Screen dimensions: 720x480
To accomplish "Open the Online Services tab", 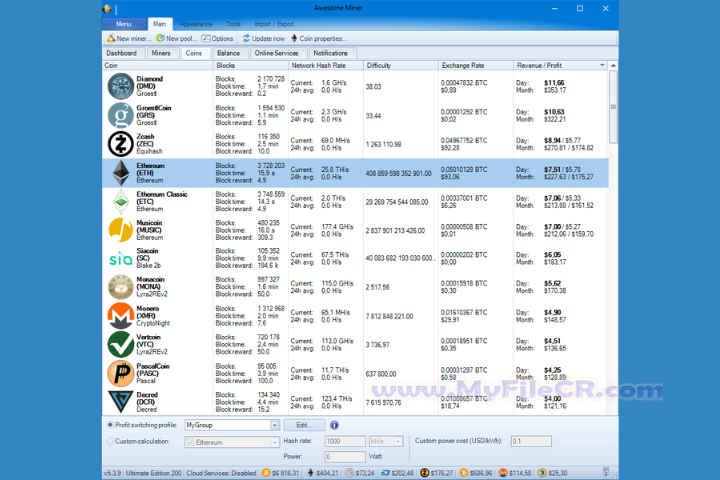I will click(277, 53).
